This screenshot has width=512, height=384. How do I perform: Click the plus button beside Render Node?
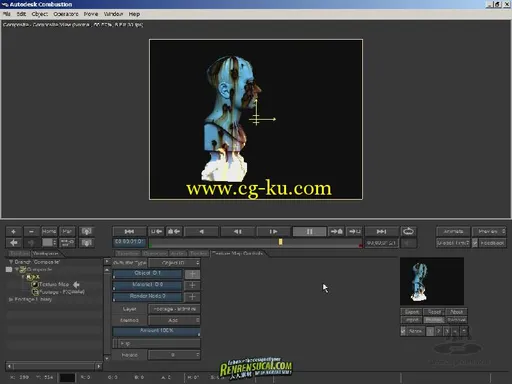(192, 297)
